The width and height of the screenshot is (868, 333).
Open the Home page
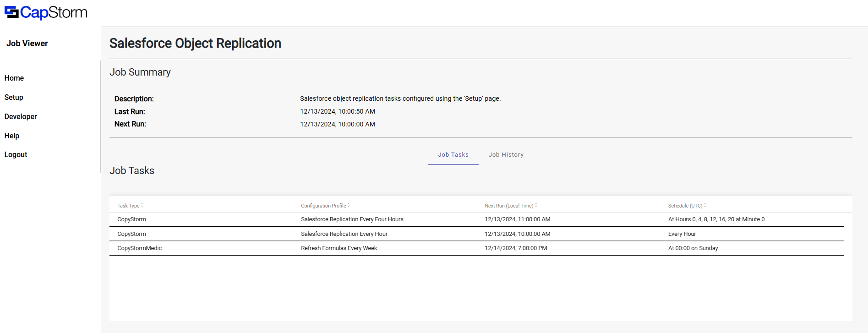point(14,78)
